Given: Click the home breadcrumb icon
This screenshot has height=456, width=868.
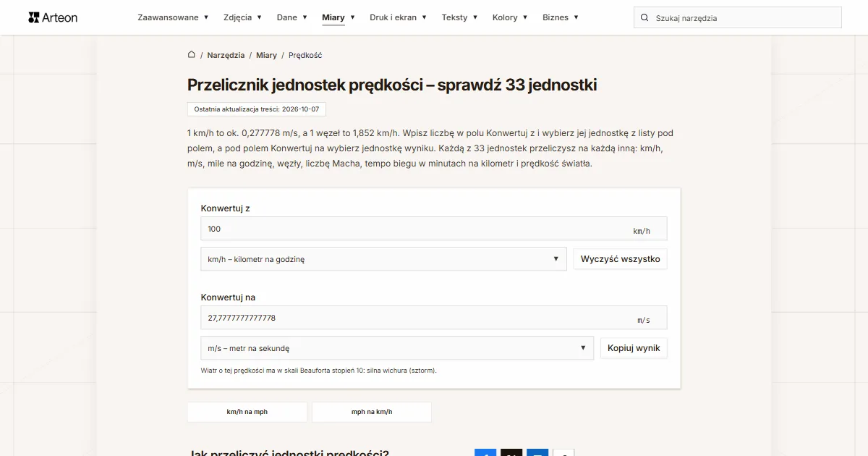Looking at the screenshot, I should click(x=192, y=54).
